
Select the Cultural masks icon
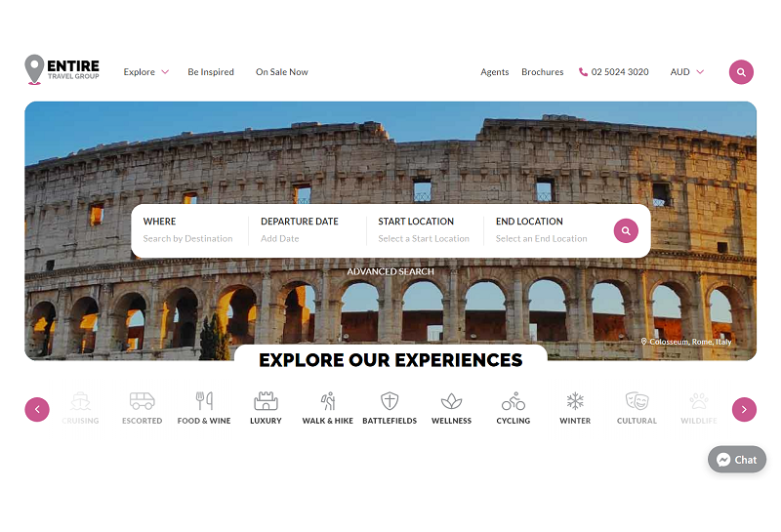637,401
